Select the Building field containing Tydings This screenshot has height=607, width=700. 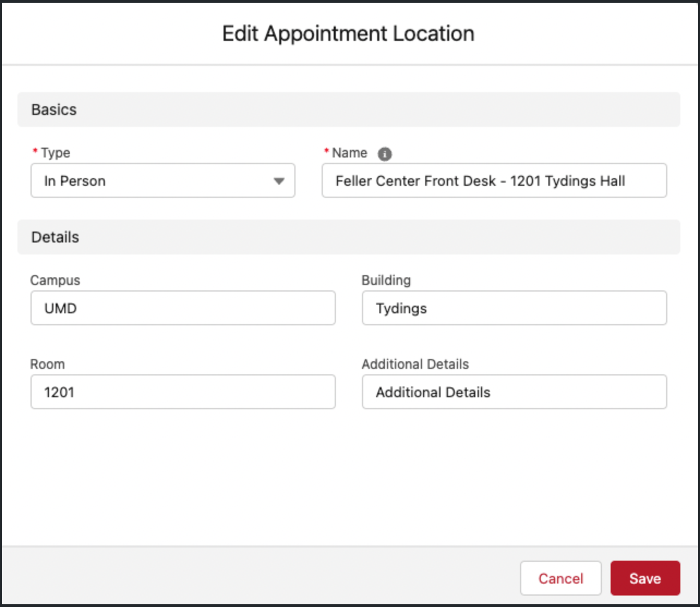click(514, 308)
